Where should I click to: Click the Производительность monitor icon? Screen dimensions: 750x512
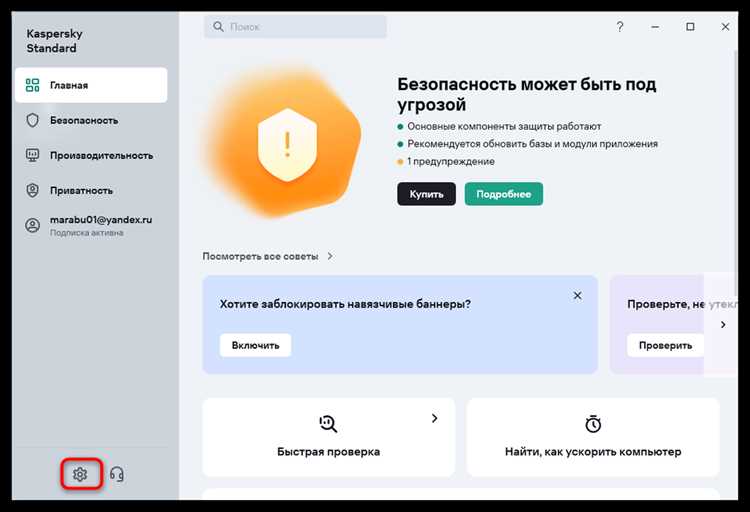33,155
